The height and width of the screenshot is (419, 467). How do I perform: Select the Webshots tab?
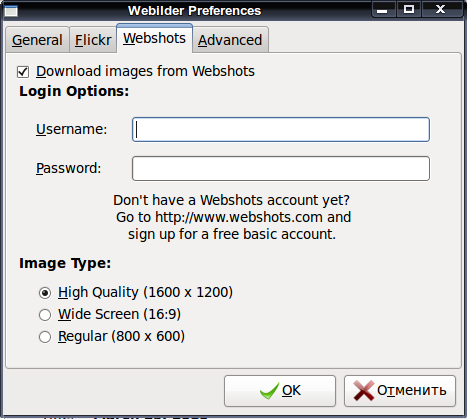154,38
